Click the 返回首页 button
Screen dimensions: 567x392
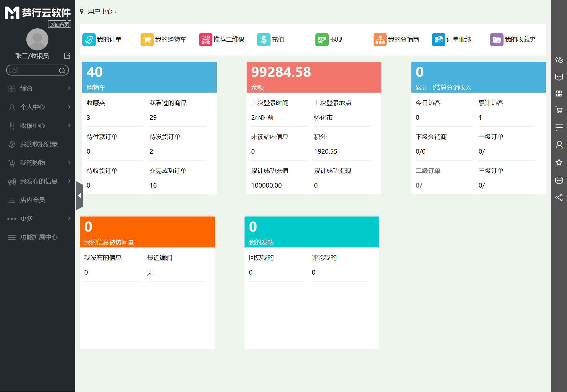coord(59,24)
